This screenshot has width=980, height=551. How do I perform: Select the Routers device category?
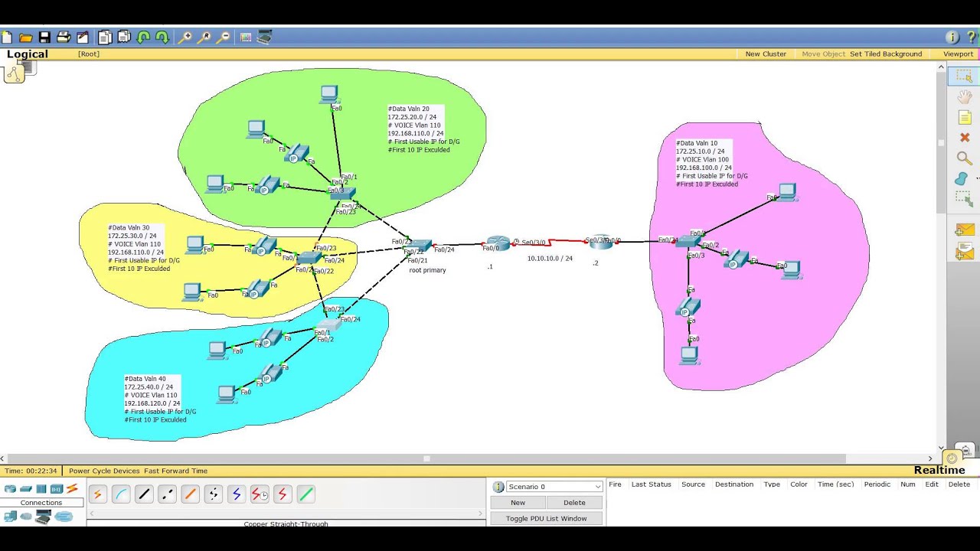tap(9, 489)
